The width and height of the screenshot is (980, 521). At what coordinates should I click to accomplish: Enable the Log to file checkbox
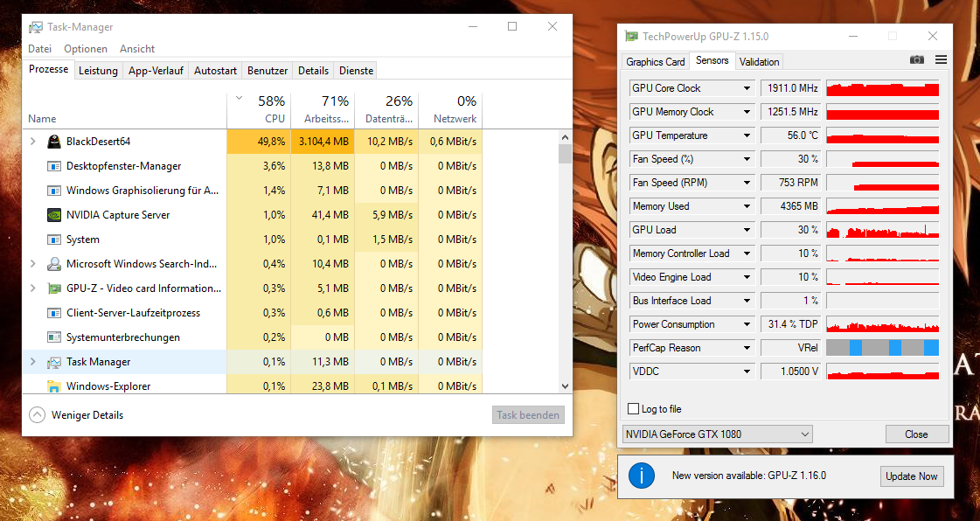(633, 408)
